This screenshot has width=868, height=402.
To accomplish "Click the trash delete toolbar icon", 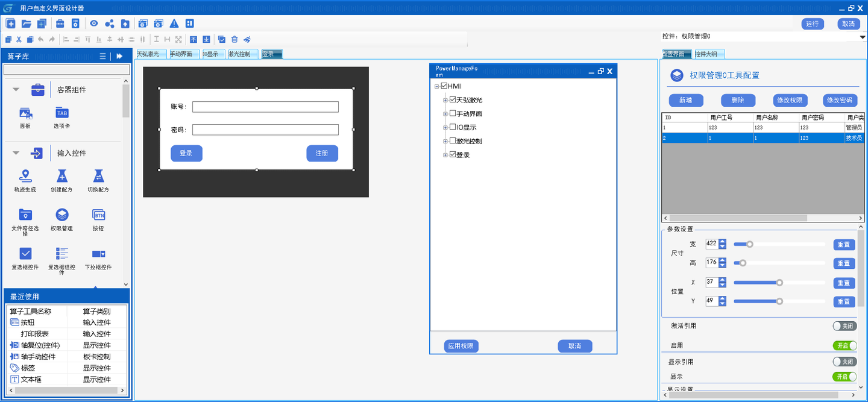I will (234, 39).
